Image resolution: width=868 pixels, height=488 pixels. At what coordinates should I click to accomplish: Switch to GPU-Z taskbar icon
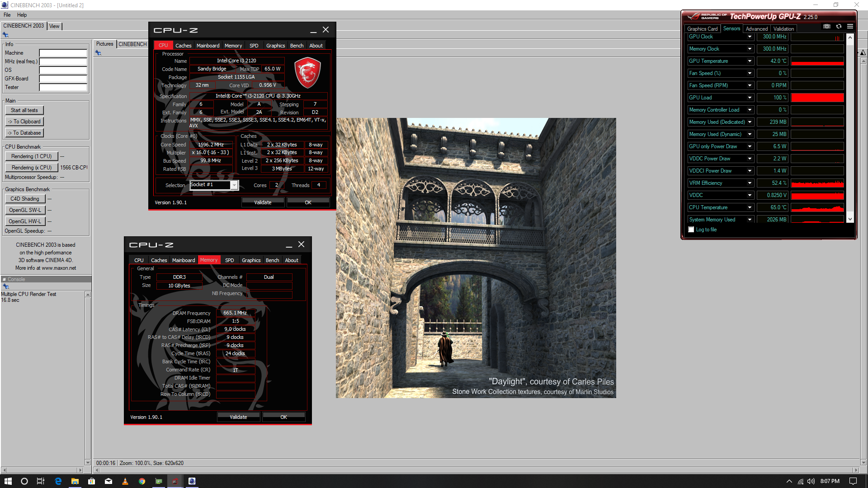click(159, 481)
